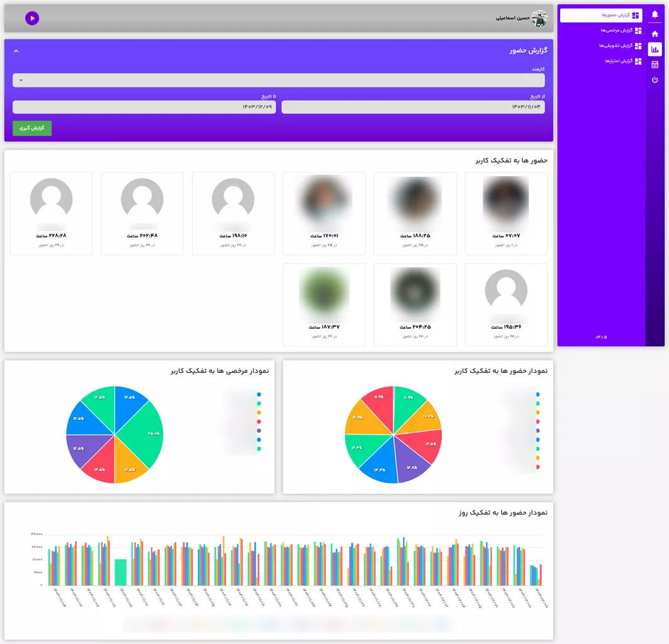The image size is (669, 644).
Task: Select the user card with 228:28 hours
Action: (x=51, y=213)
